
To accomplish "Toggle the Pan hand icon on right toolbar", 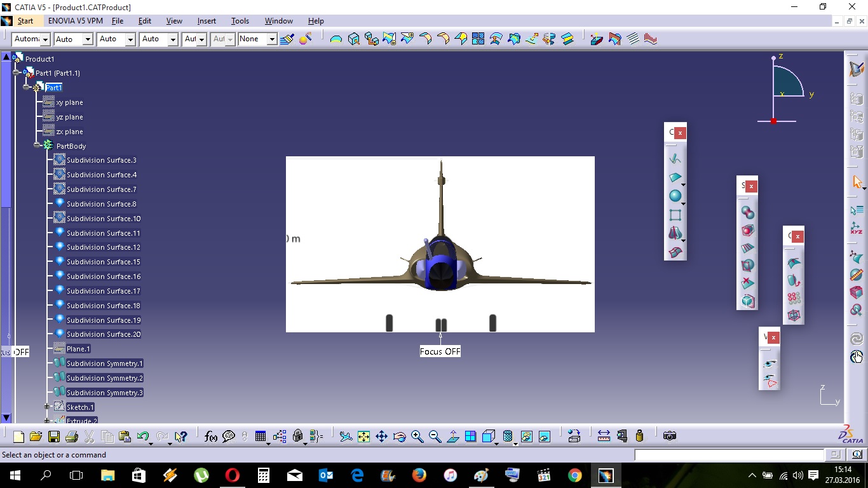I will tap(857, 357).
